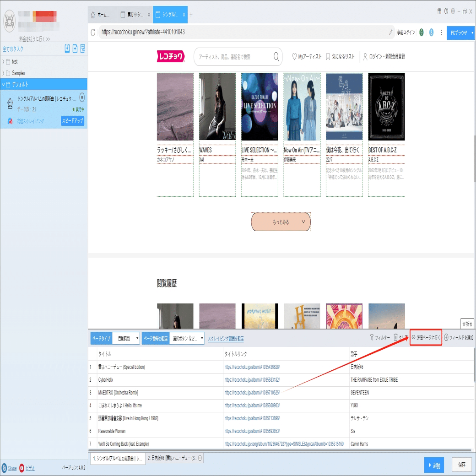Click the フィルター filter button
The height and width of the screenshot is (476, 476).
pos(380,338)
